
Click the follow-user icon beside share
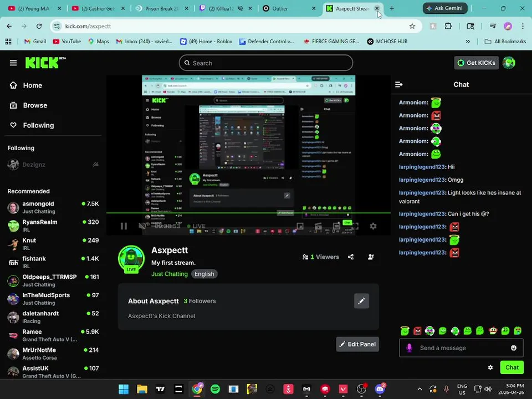[x=371, y=257]
